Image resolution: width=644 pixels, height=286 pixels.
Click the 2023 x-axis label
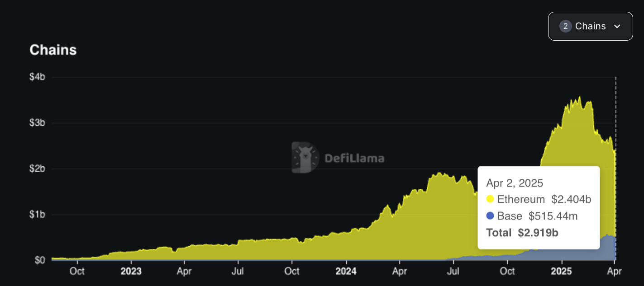(131, 271)
